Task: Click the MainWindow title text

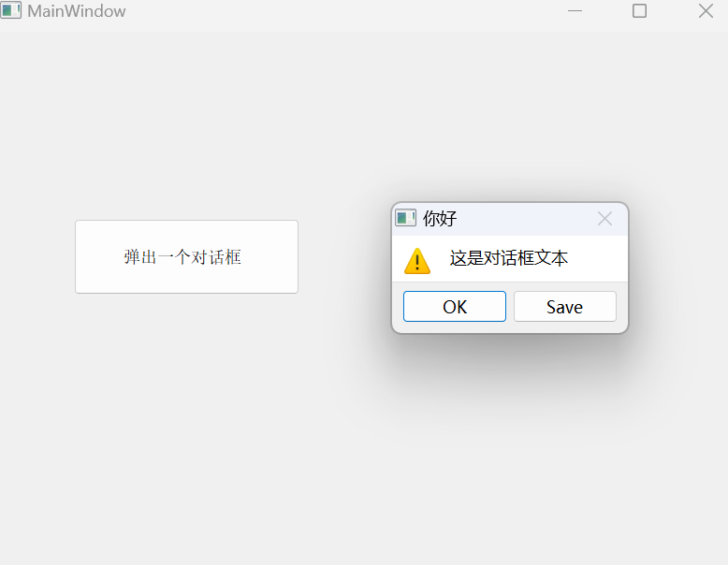Action: point(77,10)
